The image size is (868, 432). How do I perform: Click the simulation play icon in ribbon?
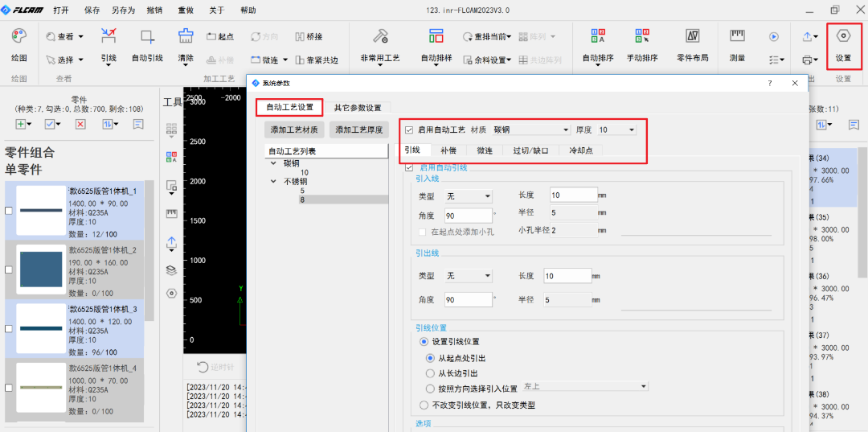[x=774, y=36]
